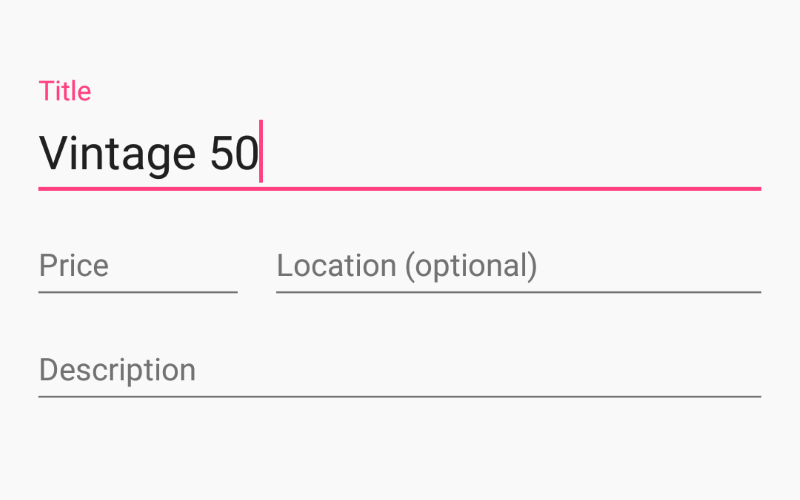Click the underline under Description
Screen dimensions: 800x500
pos(400,396)
